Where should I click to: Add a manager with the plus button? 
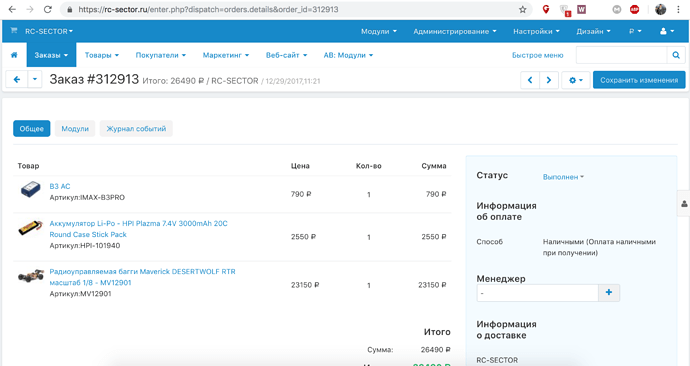point(609,293)
